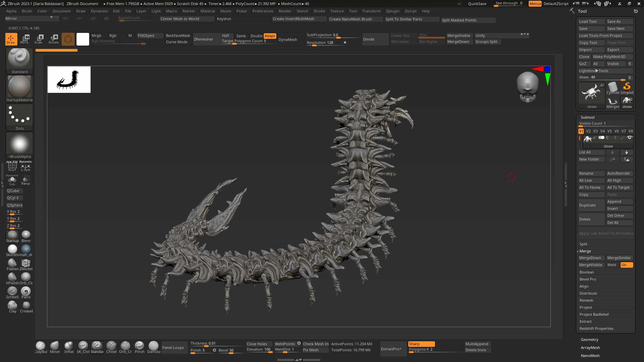
Task: Click the DynaMesh button
Action: [288, 40]
